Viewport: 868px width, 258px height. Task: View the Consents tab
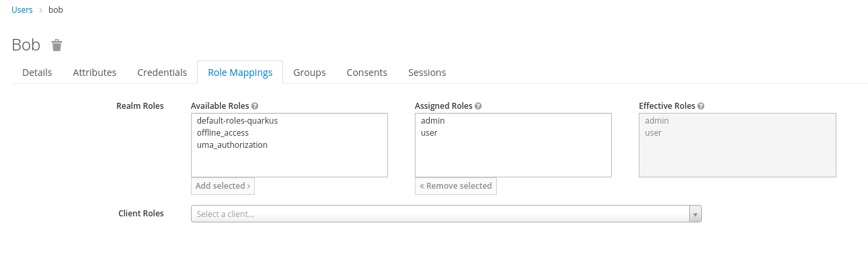pyautogui.click(x=367, y=73)
